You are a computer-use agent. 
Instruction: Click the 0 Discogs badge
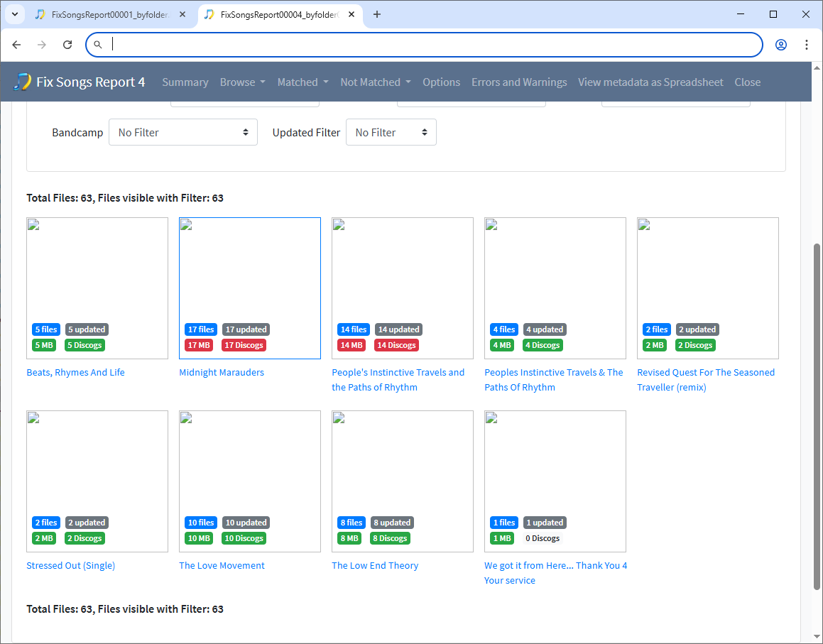coord(543,538)
